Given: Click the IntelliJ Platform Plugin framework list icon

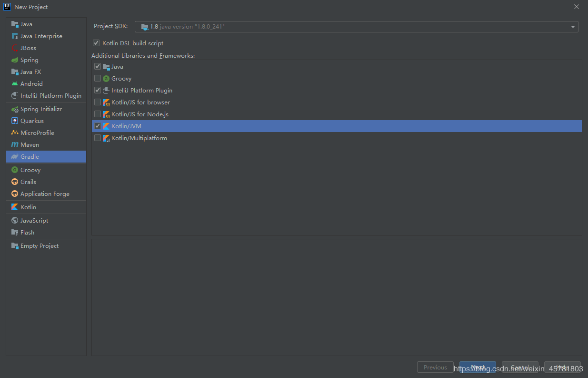Looking at the screenshot, I should 106,90.
